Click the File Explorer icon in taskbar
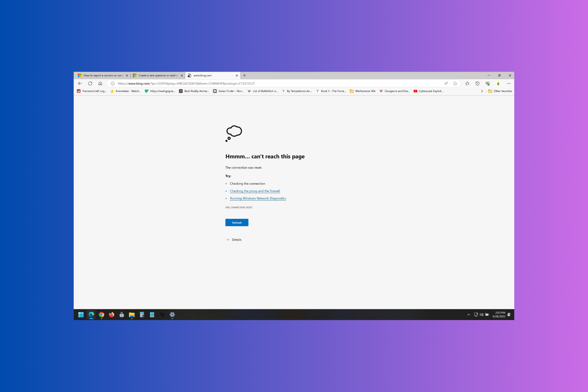Screen dimensions: 588x392 132,314
